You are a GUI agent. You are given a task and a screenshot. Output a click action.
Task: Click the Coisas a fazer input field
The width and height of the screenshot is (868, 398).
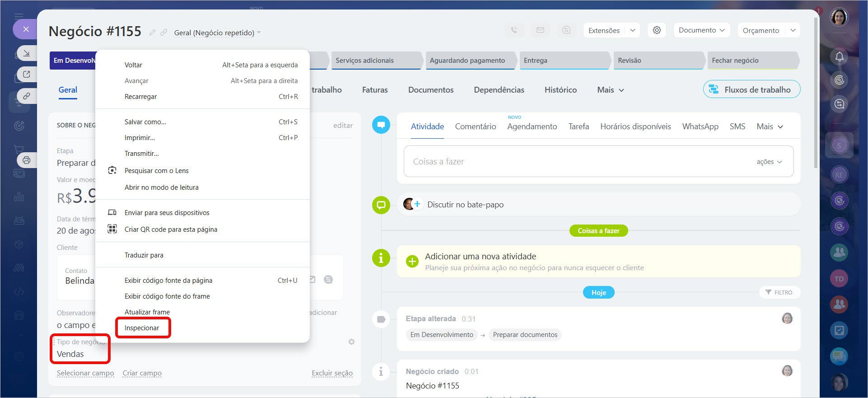(x=578, y=162)
